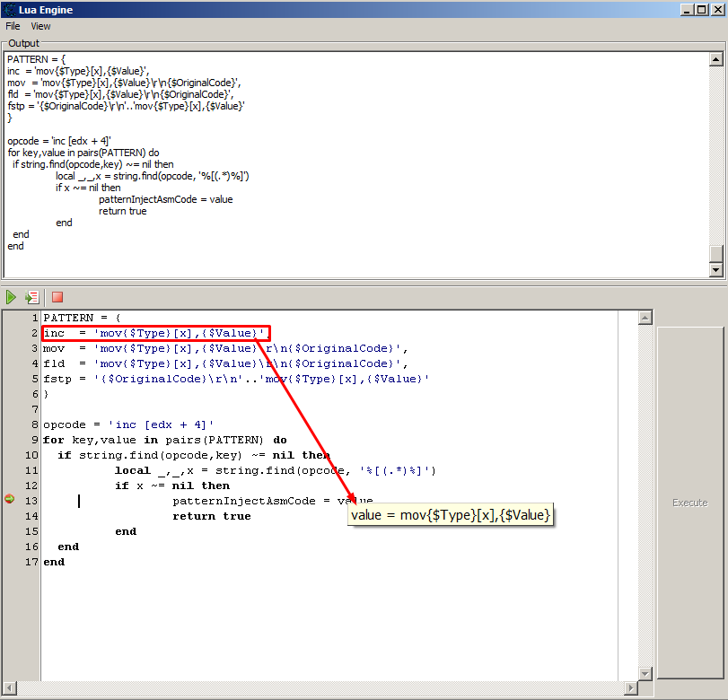
Task: Click the Lua Engine title bar icon
Action: (x=9, y=10)
